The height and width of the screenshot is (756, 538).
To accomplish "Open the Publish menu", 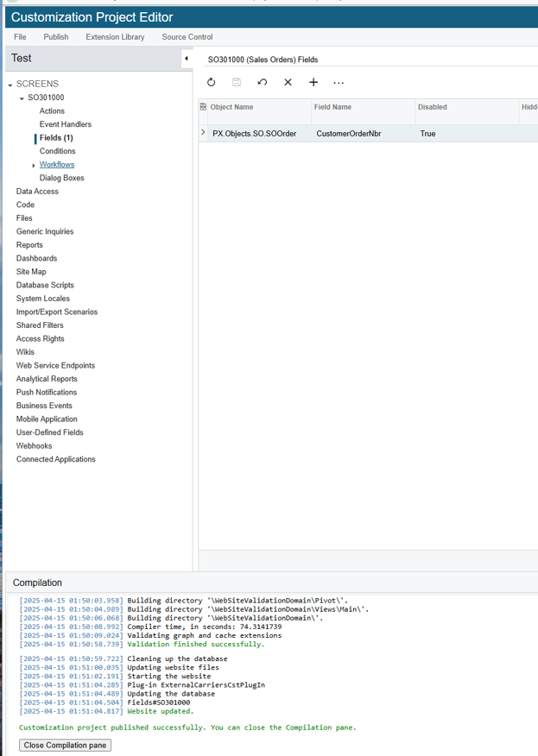I will 56,37.
